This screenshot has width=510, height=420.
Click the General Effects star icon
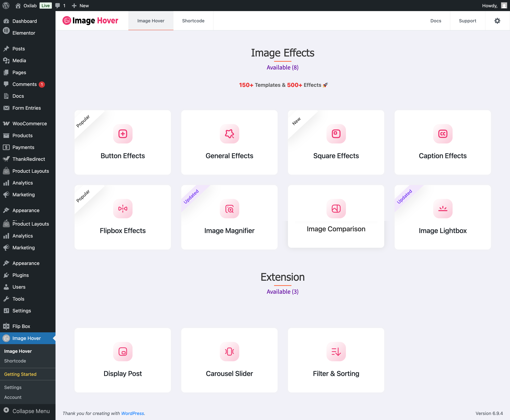tap(229, 134)
